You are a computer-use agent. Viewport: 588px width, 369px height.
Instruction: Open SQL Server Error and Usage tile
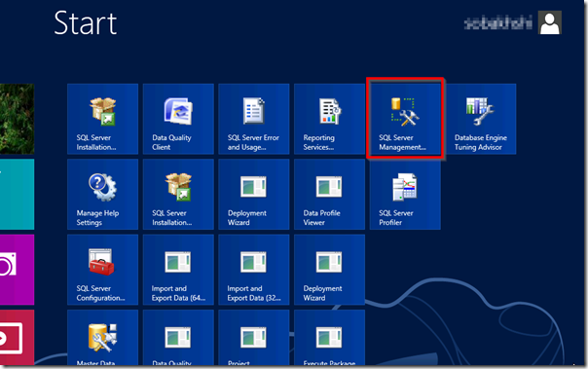(254, 119)
